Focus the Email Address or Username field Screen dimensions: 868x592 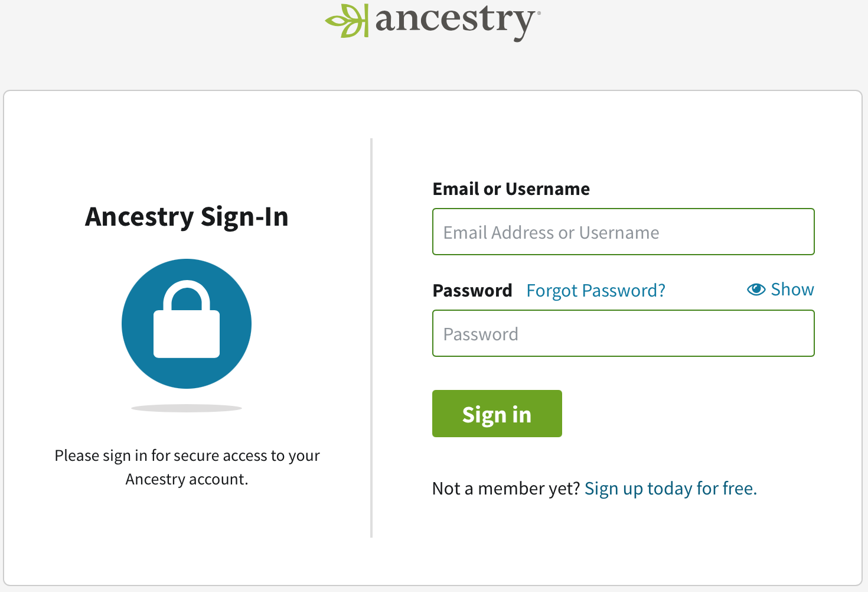coord(623,232)
